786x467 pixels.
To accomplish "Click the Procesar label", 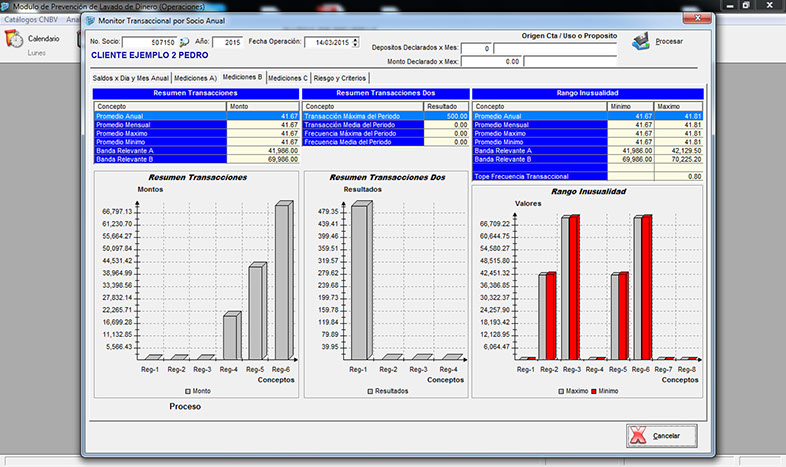I will coord(669,42).
